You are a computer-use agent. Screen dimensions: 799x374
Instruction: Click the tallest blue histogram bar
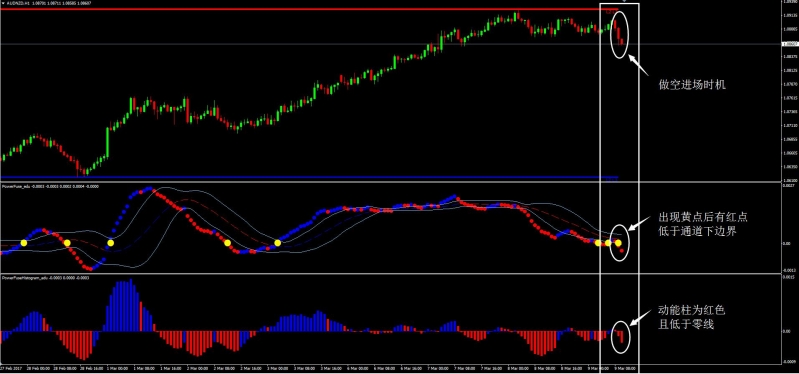pyautogui.click(x=131, y=305)
